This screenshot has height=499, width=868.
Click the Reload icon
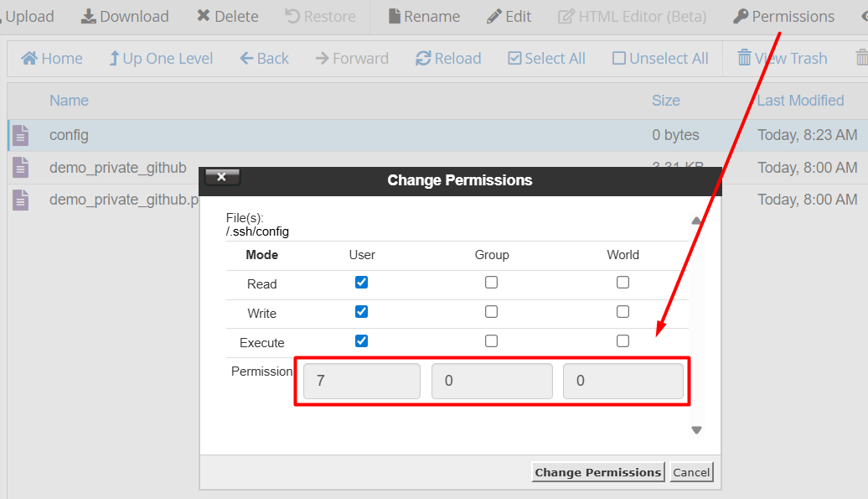point(448,58)
